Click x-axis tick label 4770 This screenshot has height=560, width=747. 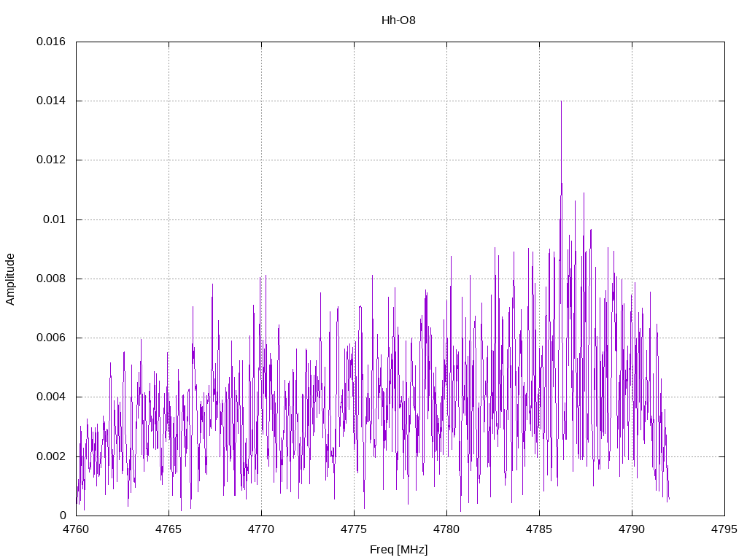click(x=262, y=529)
